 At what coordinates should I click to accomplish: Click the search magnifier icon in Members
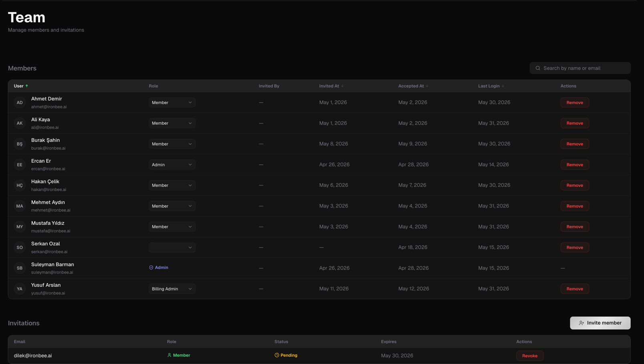[538, 68]
